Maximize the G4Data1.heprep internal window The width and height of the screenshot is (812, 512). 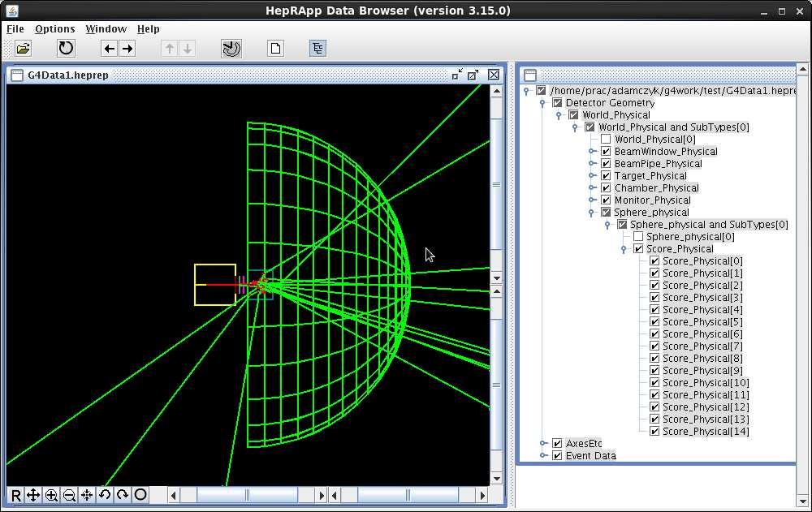point(473,75)
